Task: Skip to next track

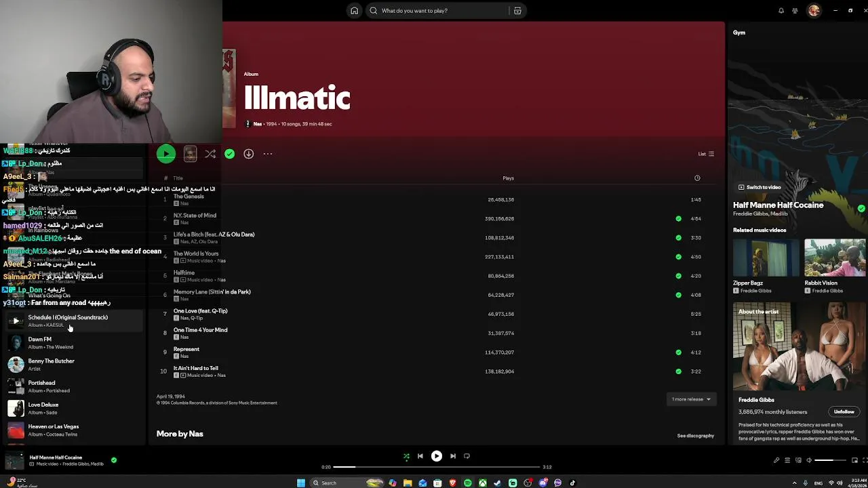Action: pos(453,456)
